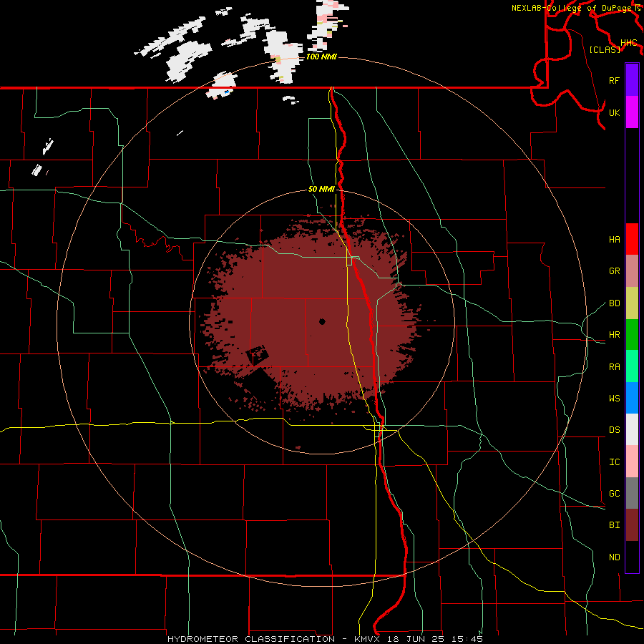Click the 50 NMI range ring label
Image resolution: width=644 pixels, height=644 pixels.
321,189
